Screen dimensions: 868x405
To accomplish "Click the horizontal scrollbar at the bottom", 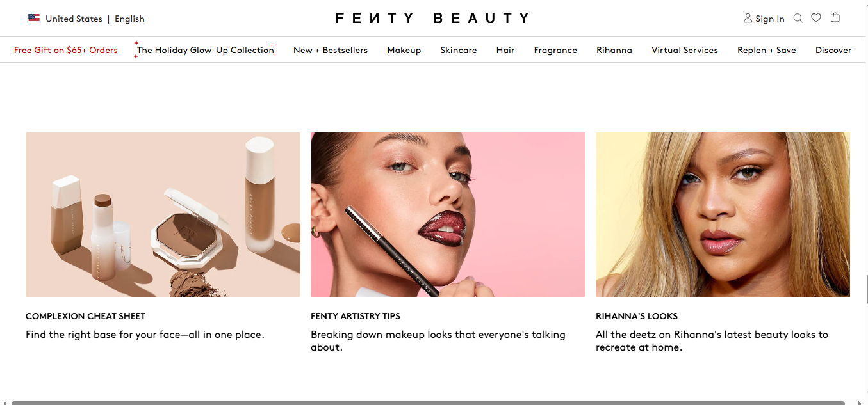I will [428, 402].
